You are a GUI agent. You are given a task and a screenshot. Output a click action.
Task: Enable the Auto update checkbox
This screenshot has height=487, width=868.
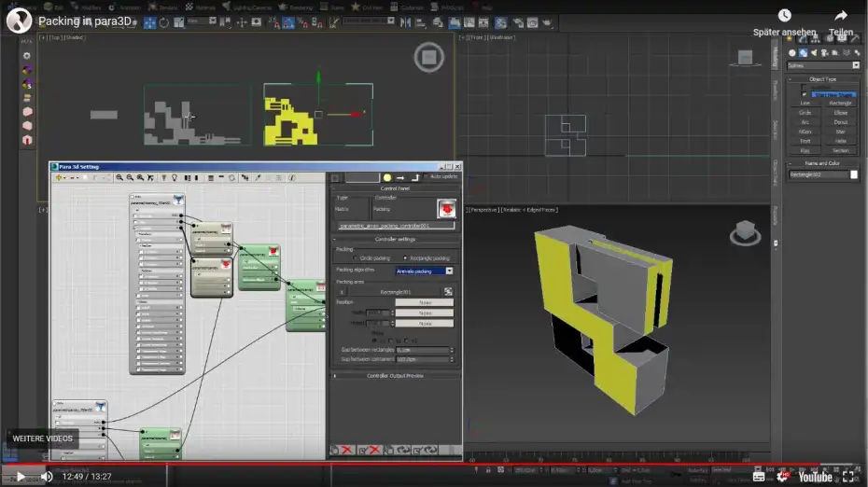pos(426,176)
